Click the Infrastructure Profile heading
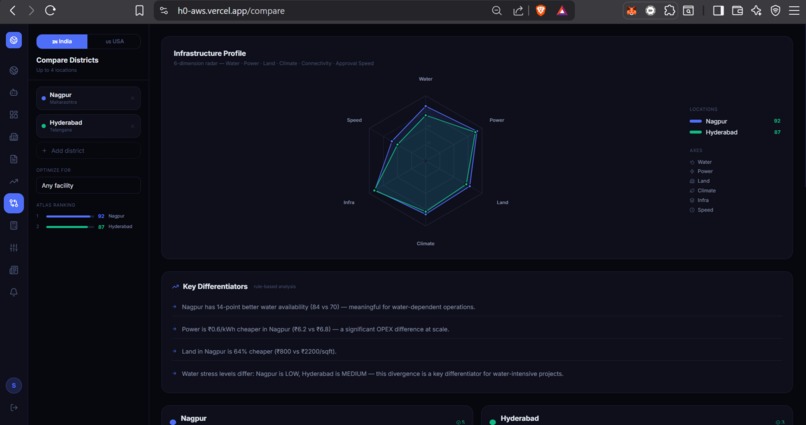The height and width of the screenshot is (425, 806). [x=210, y=53]
